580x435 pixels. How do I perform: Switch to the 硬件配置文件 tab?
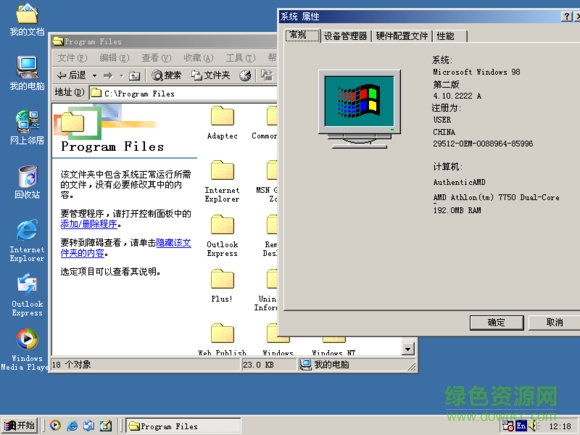(402, 36)
